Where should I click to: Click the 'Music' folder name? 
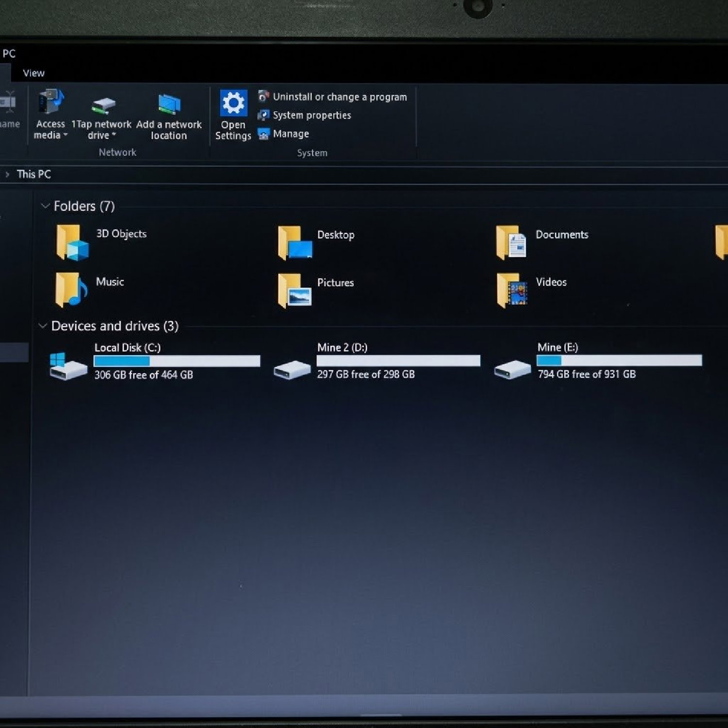point(110,281)
